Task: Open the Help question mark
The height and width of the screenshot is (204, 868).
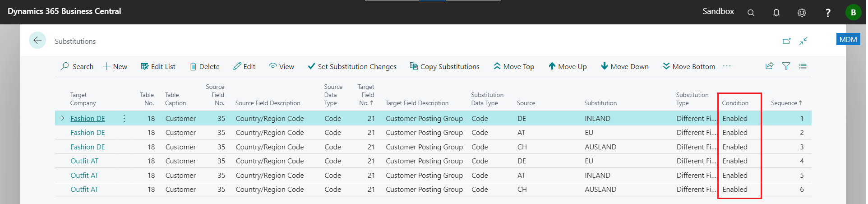Action: click(827, 13)
